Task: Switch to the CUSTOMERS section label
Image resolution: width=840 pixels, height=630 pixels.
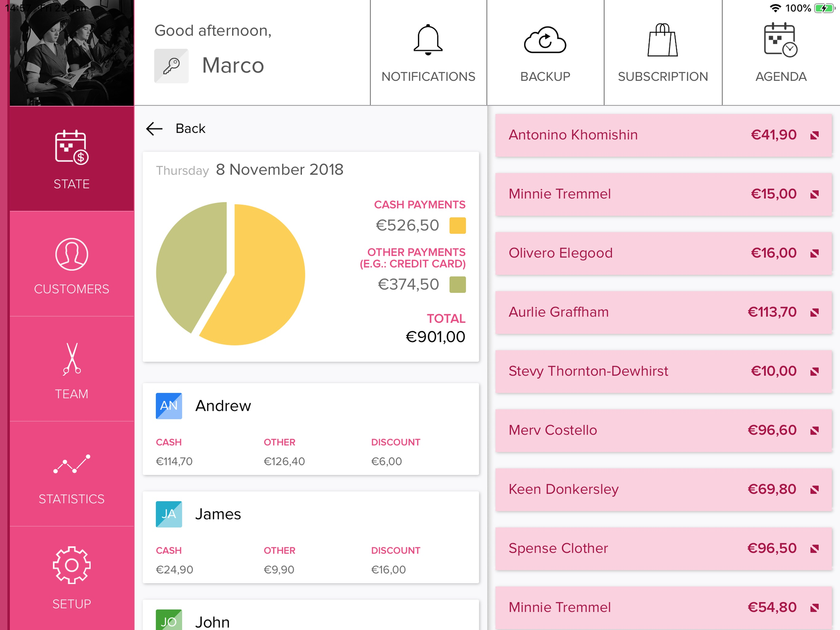Action: [72, 289]
